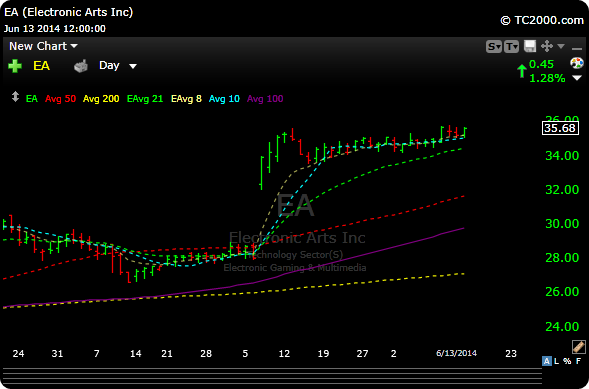Click the 19 date axis label
The width and height of the screenshot is (589, 389).
pos(323,353)
